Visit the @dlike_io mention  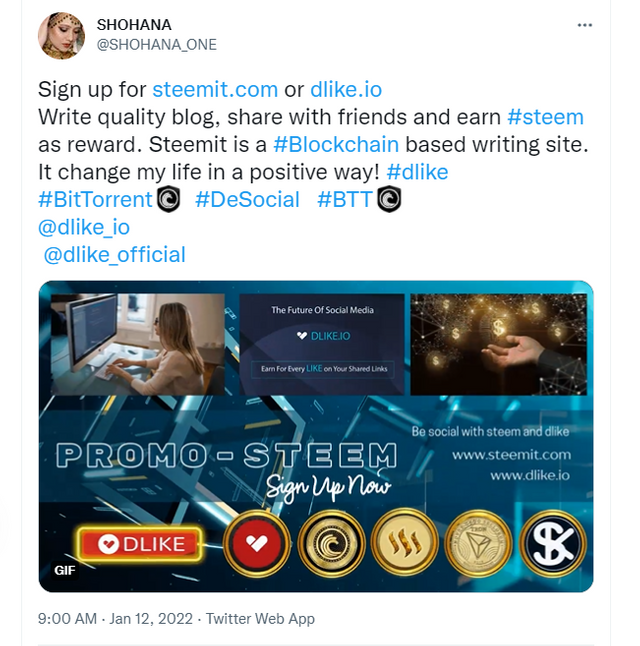pyautogui.click(x=84, y=227)
